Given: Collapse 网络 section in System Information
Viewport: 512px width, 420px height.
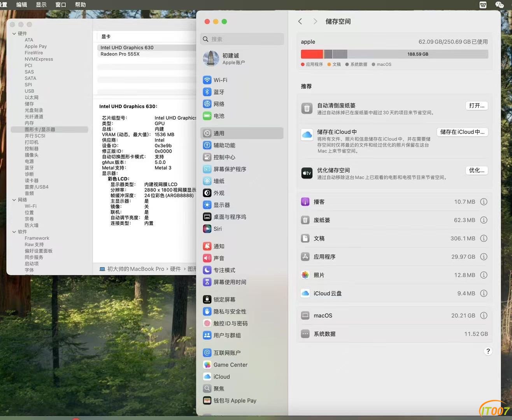Looking at the screenshot, I should [14, 200].
